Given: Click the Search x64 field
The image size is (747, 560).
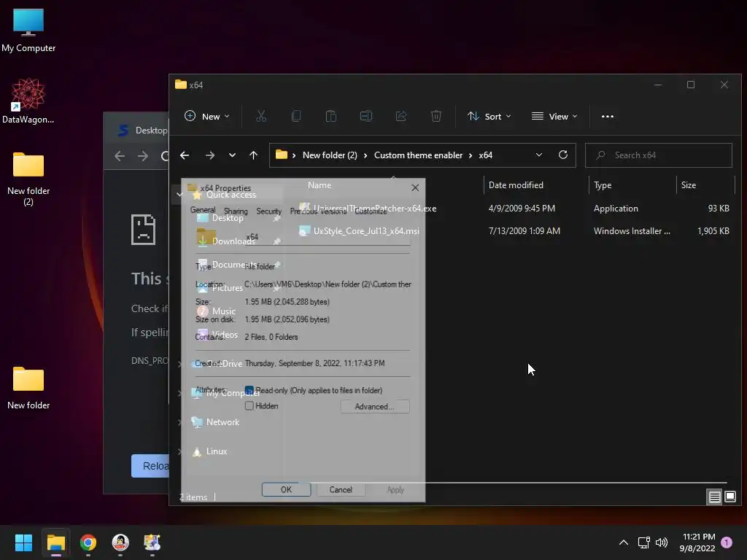Looking at the screenshot, I should [659, 155].
